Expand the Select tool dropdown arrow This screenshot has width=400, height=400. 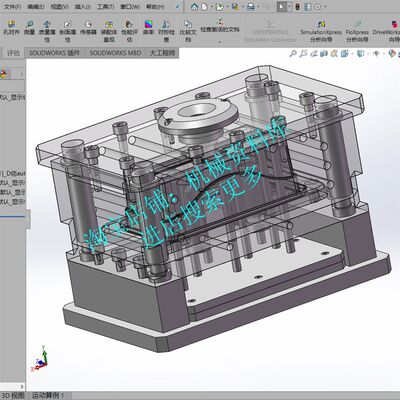289,7
